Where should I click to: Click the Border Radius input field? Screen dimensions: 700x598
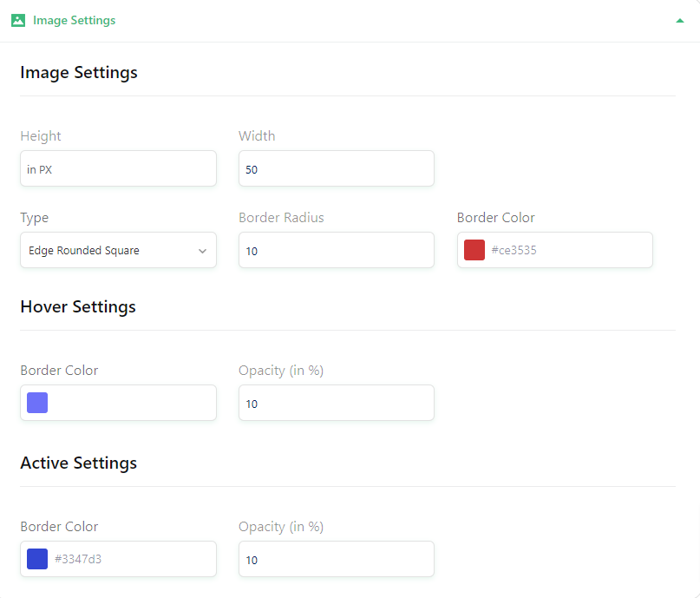coord(337,250)
